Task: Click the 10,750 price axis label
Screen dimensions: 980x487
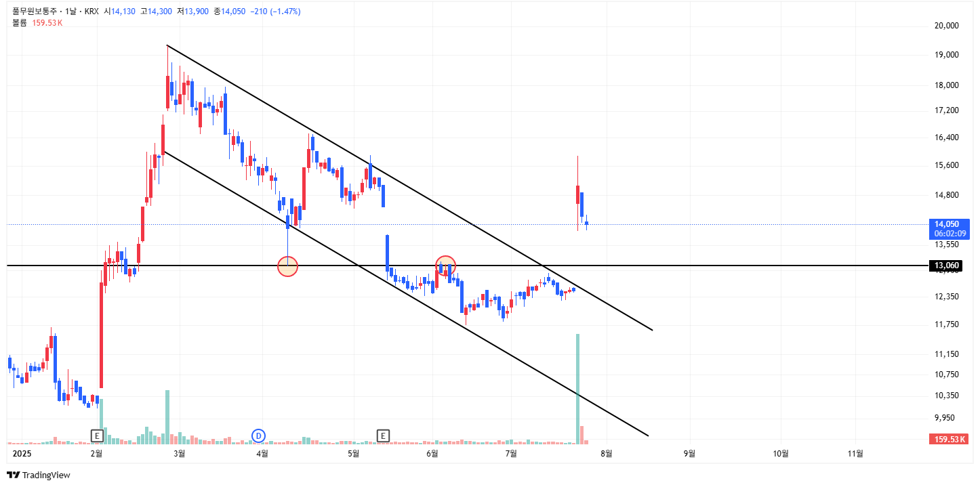Action: (x=947, y=375)
